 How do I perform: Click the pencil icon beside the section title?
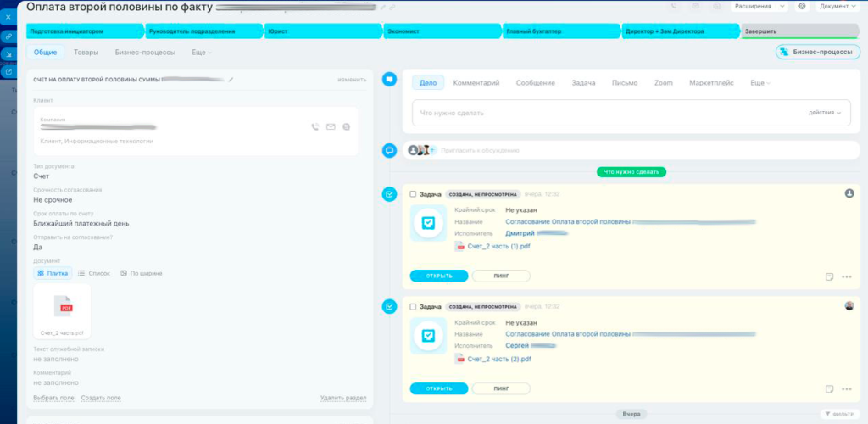pyautogui.click(x=231, y=80)
